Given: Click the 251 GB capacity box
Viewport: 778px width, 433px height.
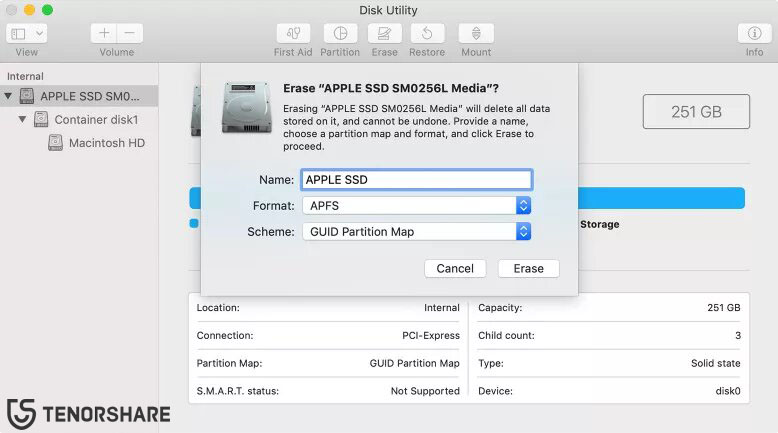Looking at the screenshot, I should tap(696, 112).
